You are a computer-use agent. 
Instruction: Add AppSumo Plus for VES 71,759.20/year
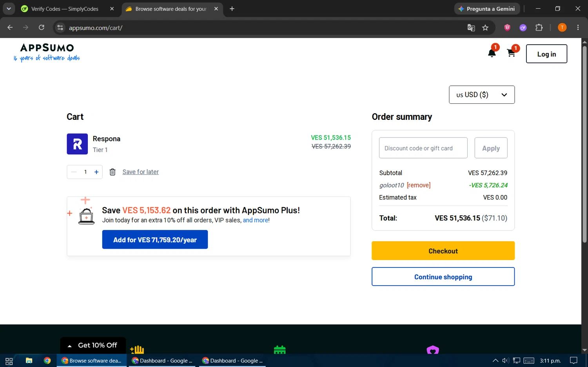155,240
